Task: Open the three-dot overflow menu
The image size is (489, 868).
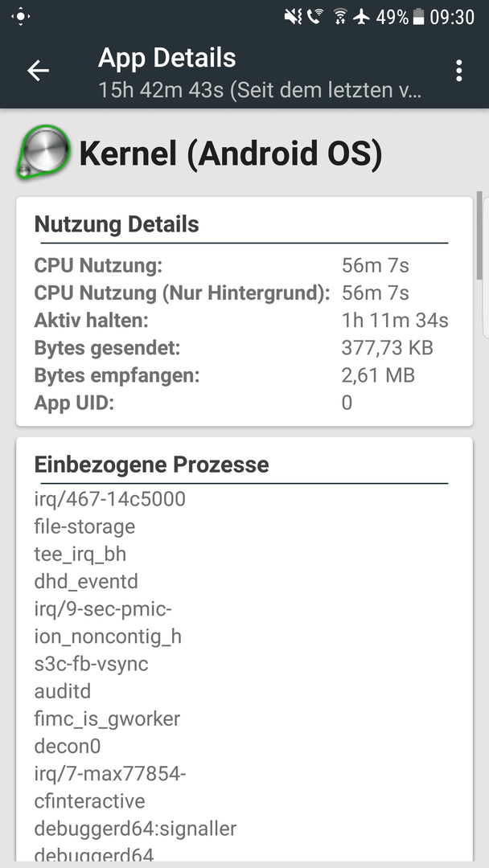Action: click(x=458, y=71)
